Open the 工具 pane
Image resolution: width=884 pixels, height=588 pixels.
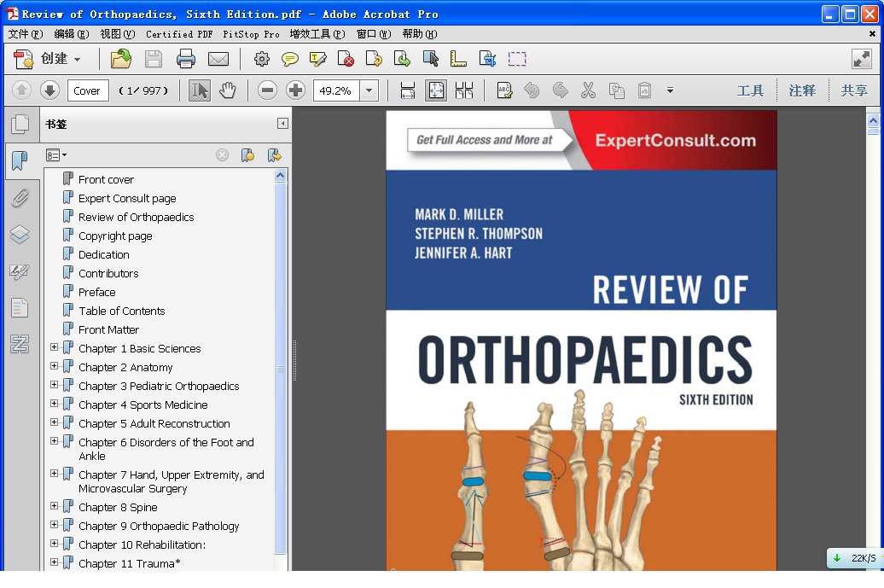coord(750,90)
